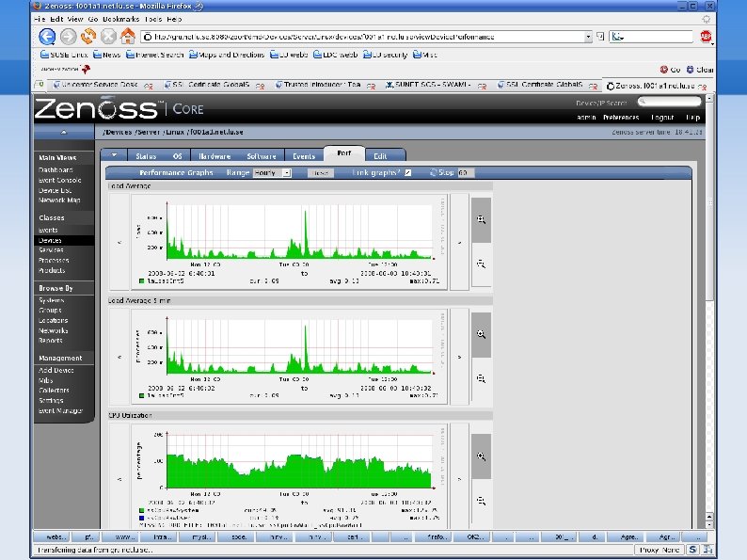Open the Bookmarks menu

click(121, 19)
